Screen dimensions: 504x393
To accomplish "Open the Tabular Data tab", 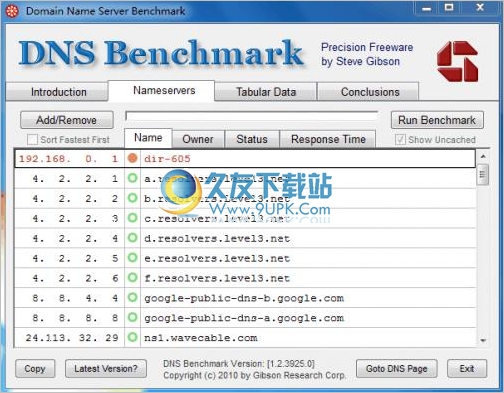I will pos(266,92).
